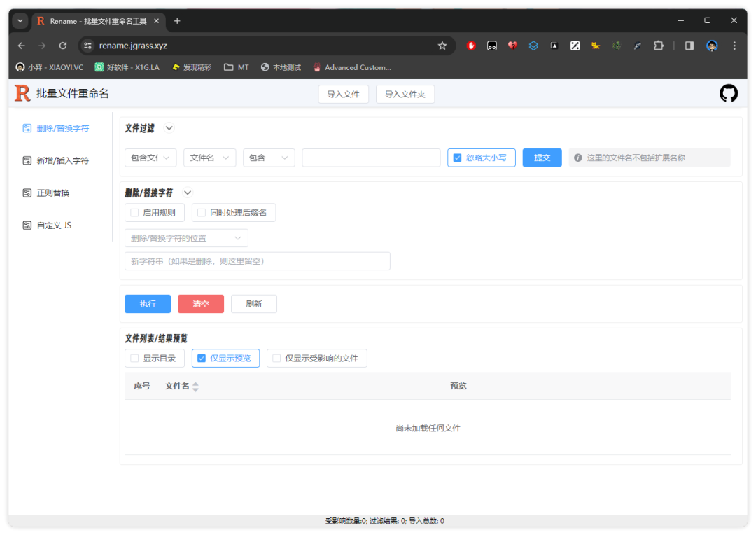
Task: Enable the 显示目录 checkbox
Action: tap(134, 359)
